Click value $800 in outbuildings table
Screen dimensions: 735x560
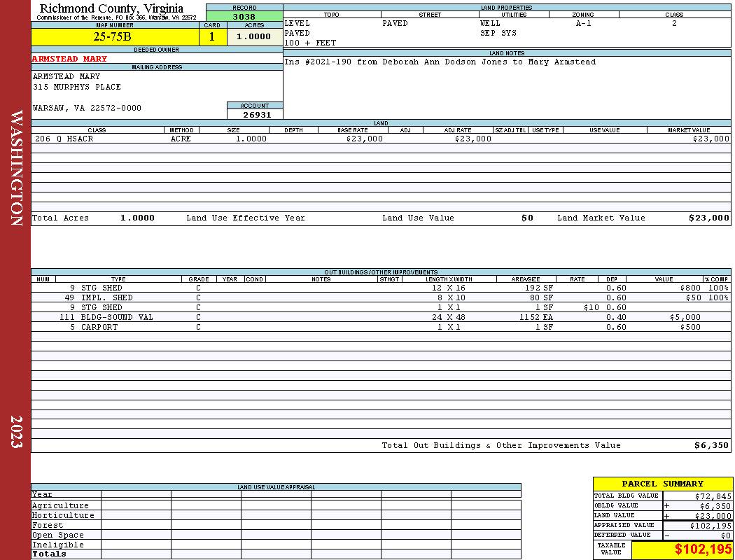[x=690, y=288]
